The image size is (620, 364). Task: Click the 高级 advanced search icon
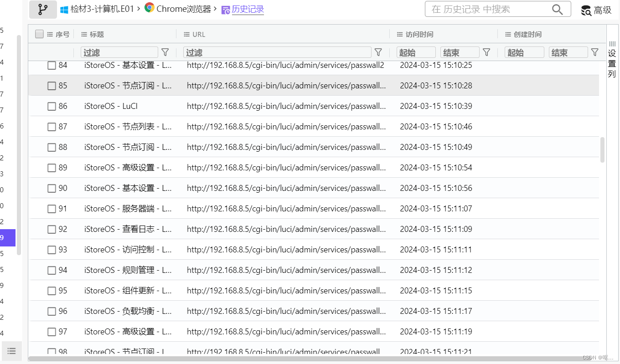point(586,10)
